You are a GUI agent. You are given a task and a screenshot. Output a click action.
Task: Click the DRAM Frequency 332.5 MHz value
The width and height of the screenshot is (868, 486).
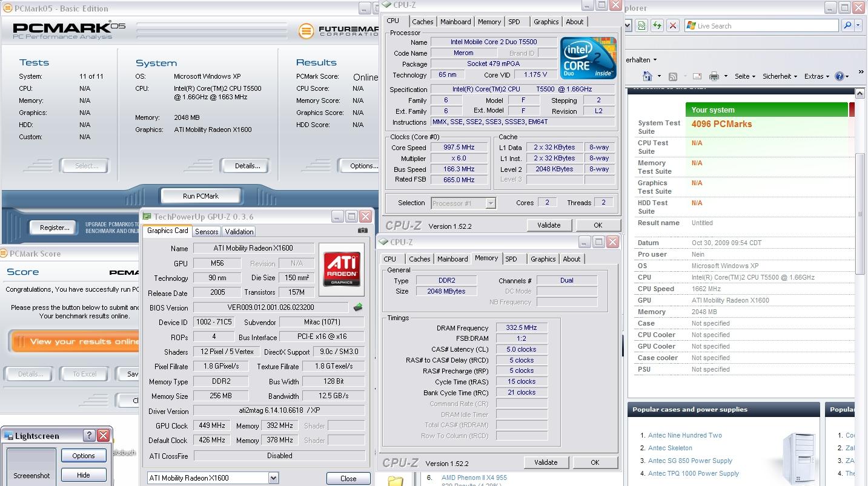[x=521, y=327]
